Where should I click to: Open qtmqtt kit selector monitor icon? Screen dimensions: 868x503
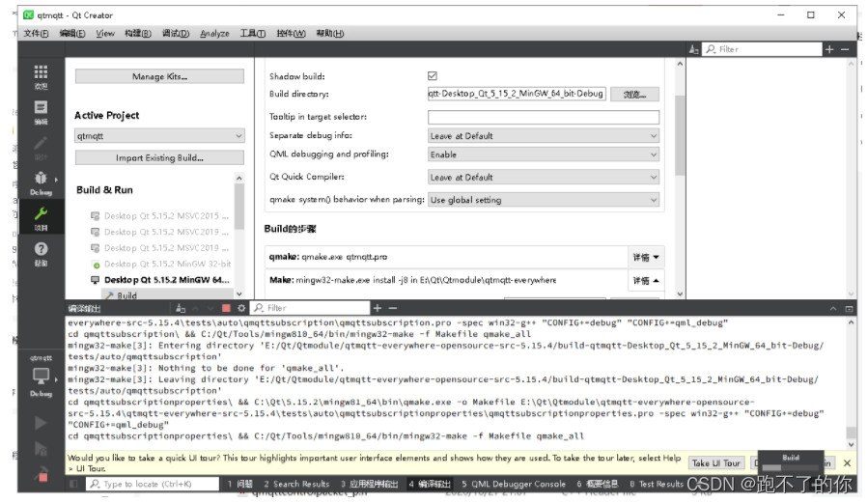(41, 377)
